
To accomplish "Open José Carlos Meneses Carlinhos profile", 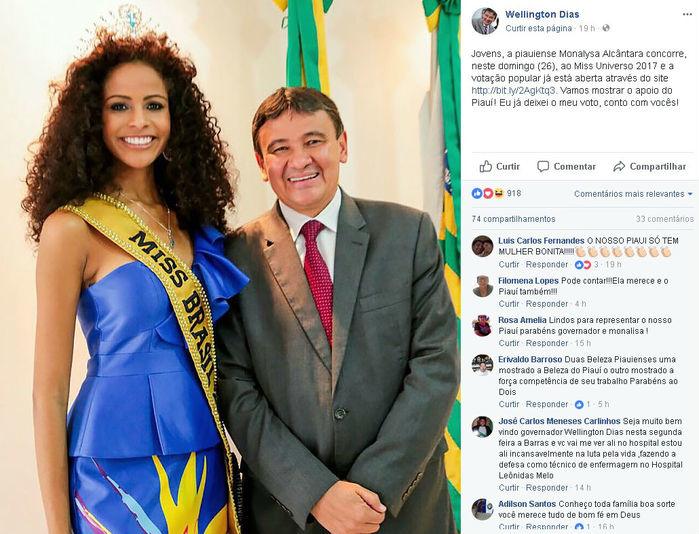I will (559, 421).
